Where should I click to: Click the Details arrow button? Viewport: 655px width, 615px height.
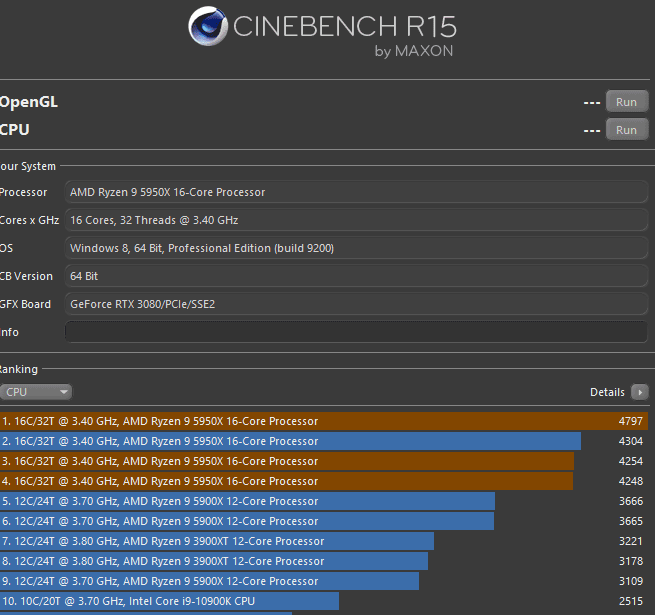tap(640, 392)
